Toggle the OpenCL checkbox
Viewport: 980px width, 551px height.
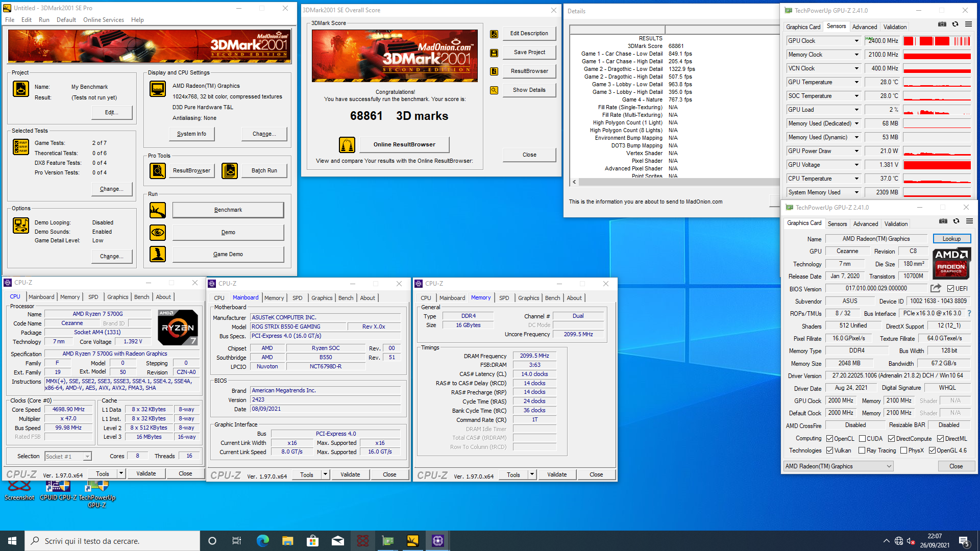tap(830, 439)
